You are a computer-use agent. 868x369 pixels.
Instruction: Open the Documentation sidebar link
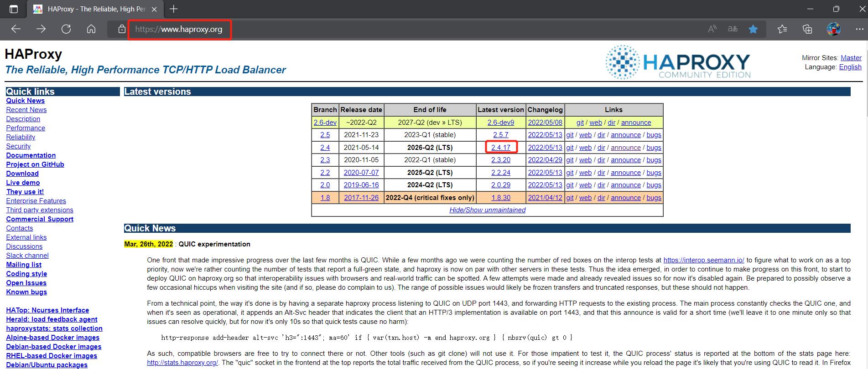tap(31, 155)
